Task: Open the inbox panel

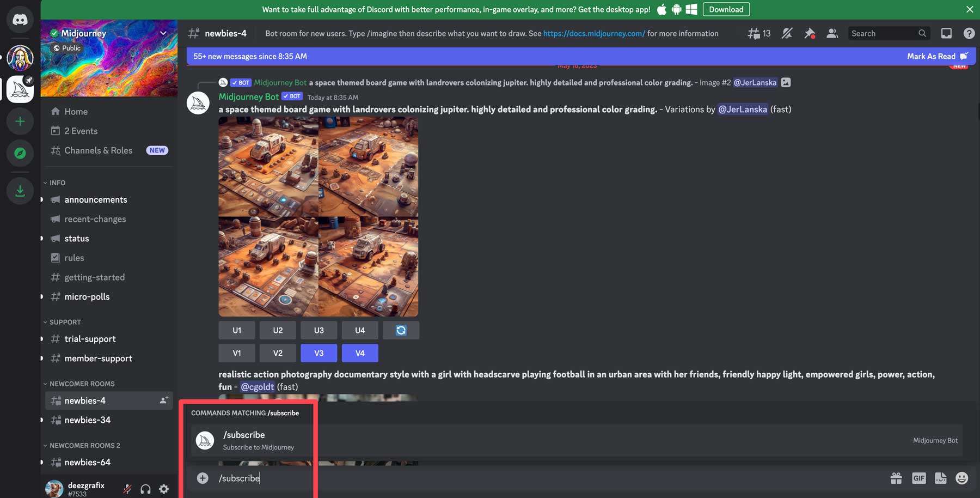Action: pos(946,33)
